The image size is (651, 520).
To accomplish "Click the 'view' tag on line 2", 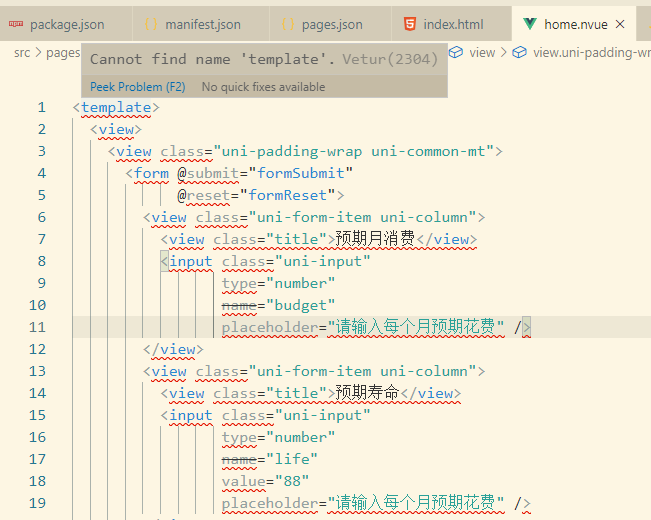I will click(116, 129).
